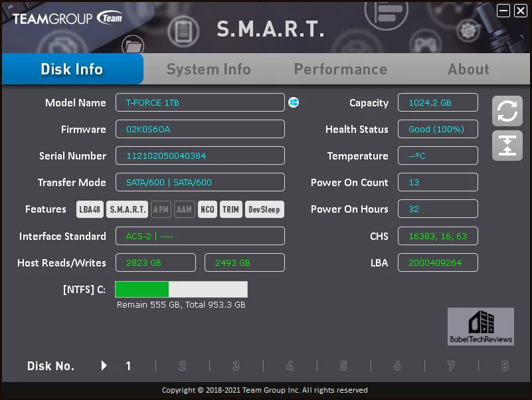Click the LBA value 2000409264
The width and height of the screenshot is (532, 400).
[438, 262]
